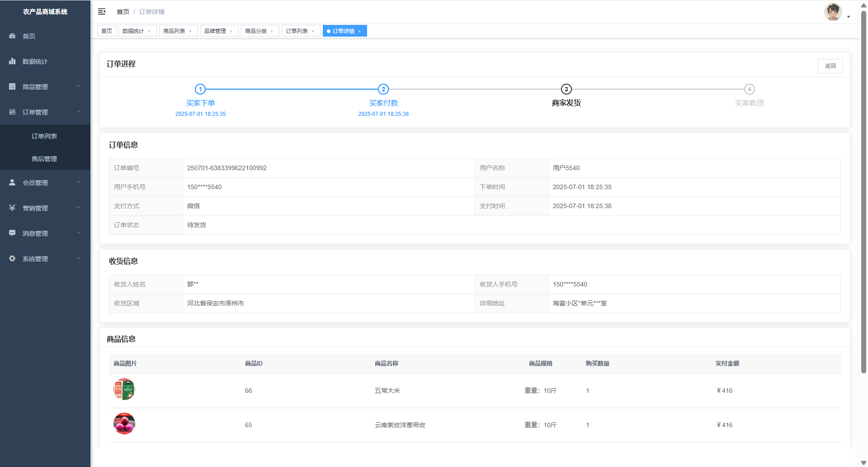Open 售后管理 in the sidebar
The width and height of the screenshot is (868, 467).
coord(44,159)
